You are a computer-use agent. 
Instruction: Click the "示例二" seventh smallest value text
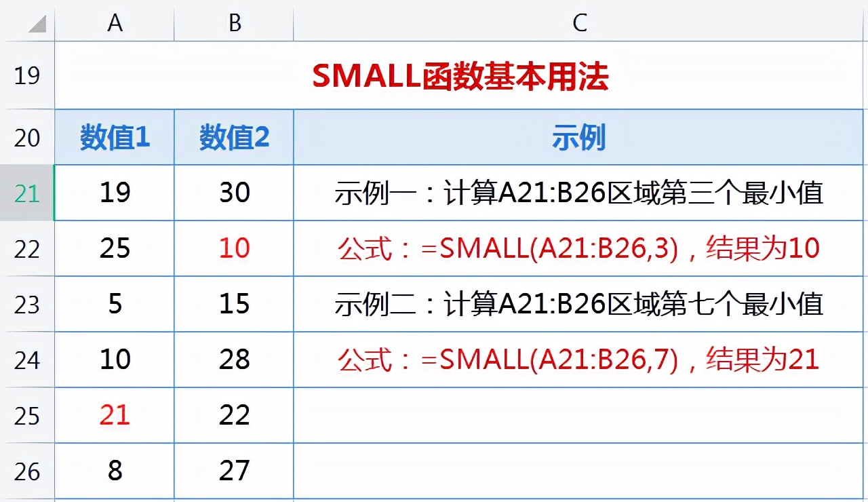coord(579,305)
